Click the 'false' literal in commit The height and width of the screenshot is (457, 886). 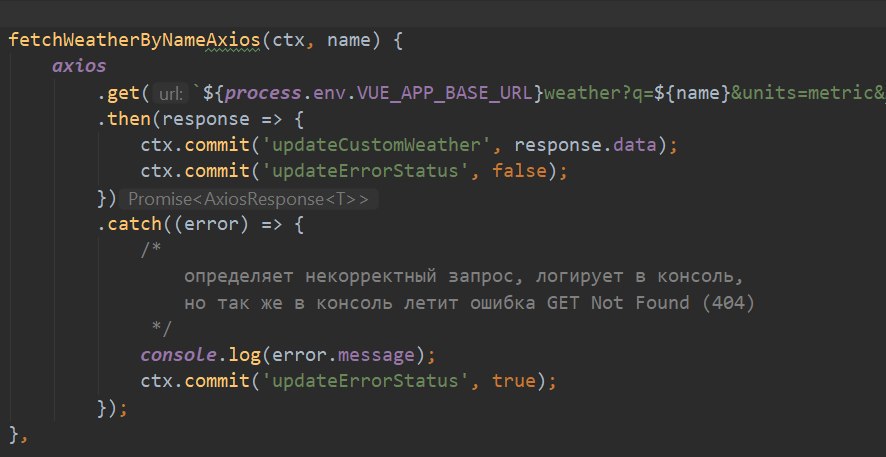pyautogui.click(x=520, y=171)
